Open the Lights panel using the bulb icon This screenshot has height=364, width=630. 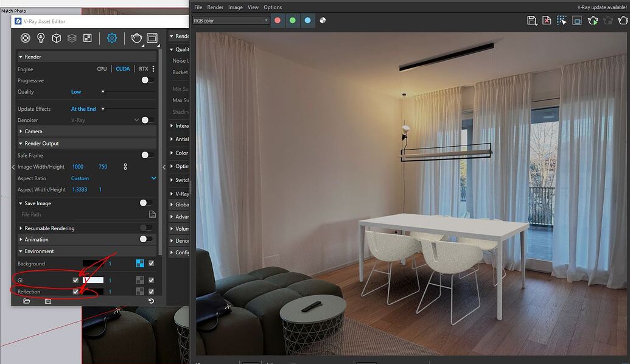40,38
